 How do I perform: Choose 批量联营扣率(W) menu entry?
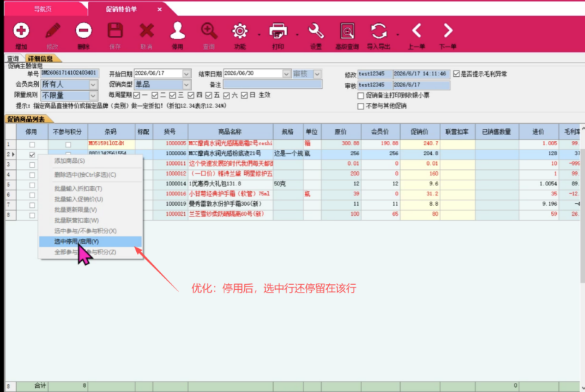(90, 221)
